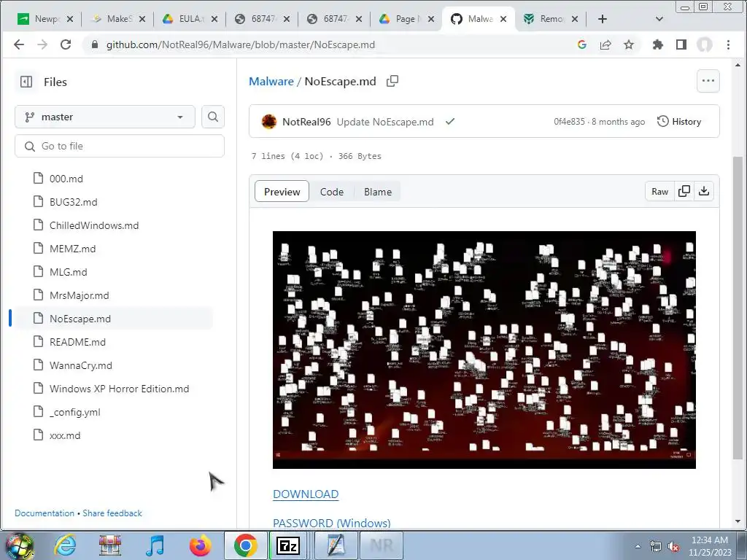
Task: Click share page icon
Action: tap(605, 44)
